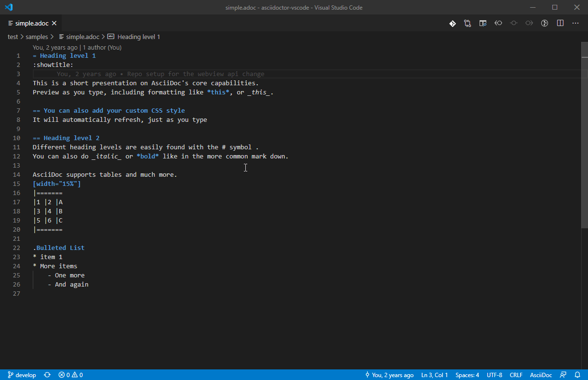The image size is (588, 380).
Task: Click blame 'You, 2 years ago' in status bar
Action: pos(389,375)
